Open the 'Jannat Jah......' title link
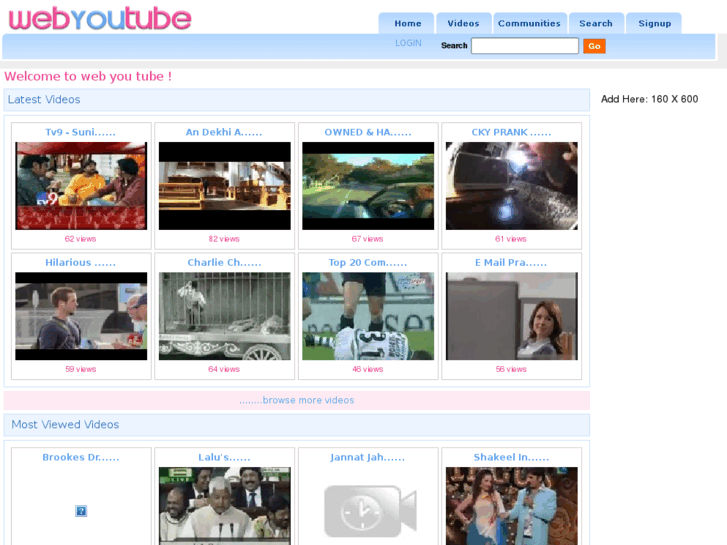The image size is (727, 545). click(x=368, y=457)
